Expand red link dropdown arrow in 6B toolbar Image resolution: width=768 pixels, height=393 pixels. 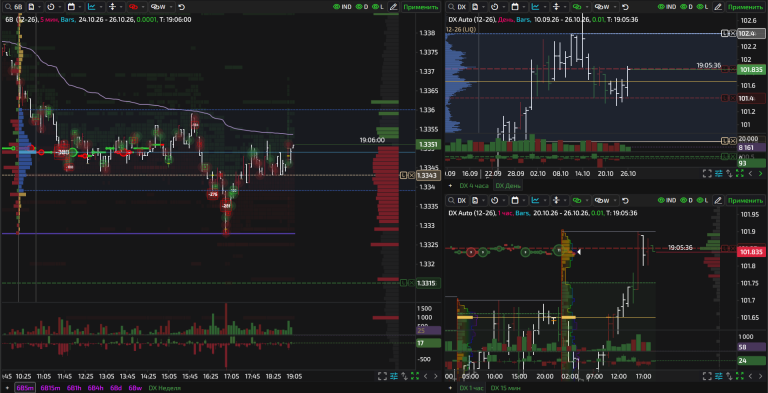[143, 7]
